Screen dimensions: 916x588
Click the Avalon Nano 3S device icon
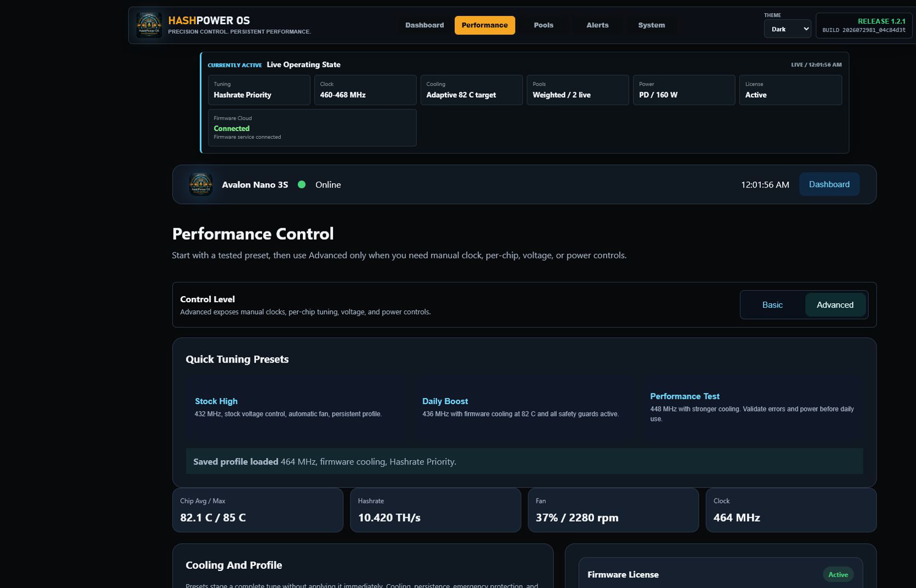201,184
